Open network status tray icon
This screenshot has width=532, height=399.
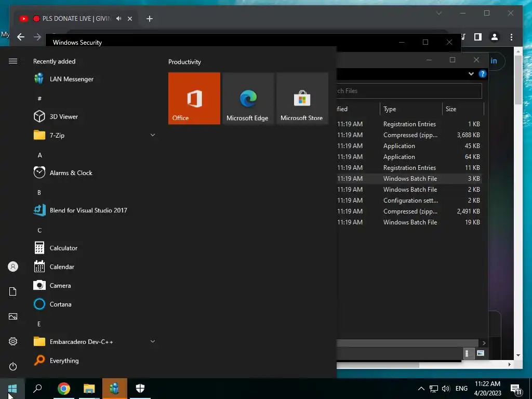[434, 389]
